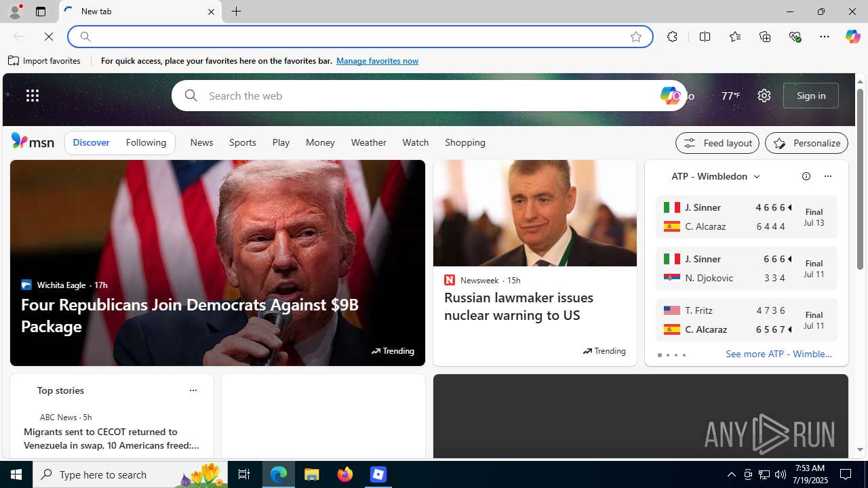The width and height of the screenshot is (868, 488).
Task: Open Copilot sidebar icon
Action: 852,37
